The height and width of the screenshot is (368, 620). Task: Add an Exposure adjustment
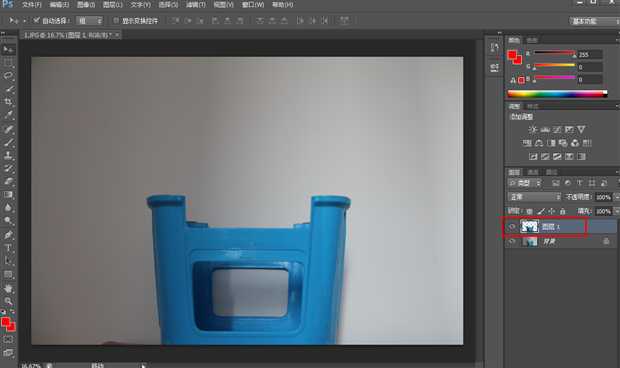pyautogui.click(x=569, y=129)
